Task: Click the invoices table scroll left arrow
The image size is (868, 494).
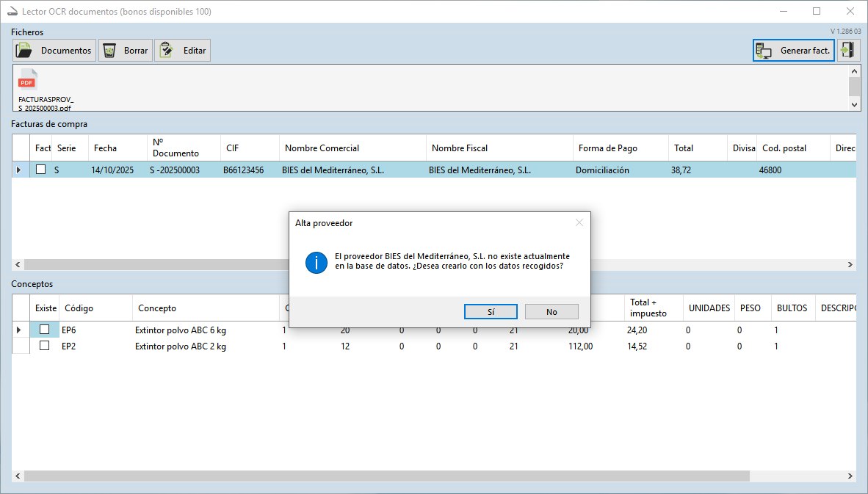Action: [18, 264]
